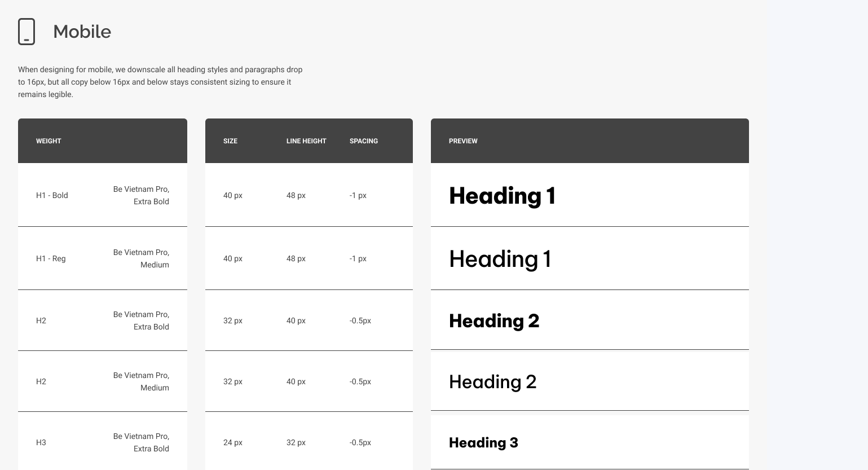Click the WEIGHT column header
868x470 pixels.
click(x=49, y=141)
